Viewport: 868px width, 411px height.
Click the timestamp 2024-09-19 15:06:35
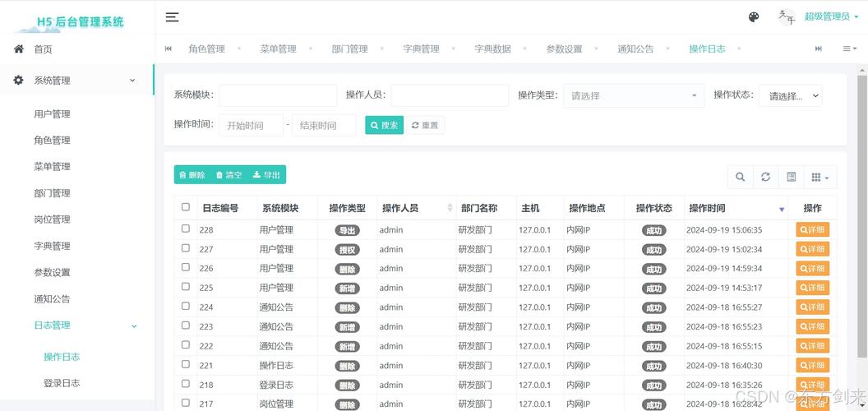[x=724, y=230]
